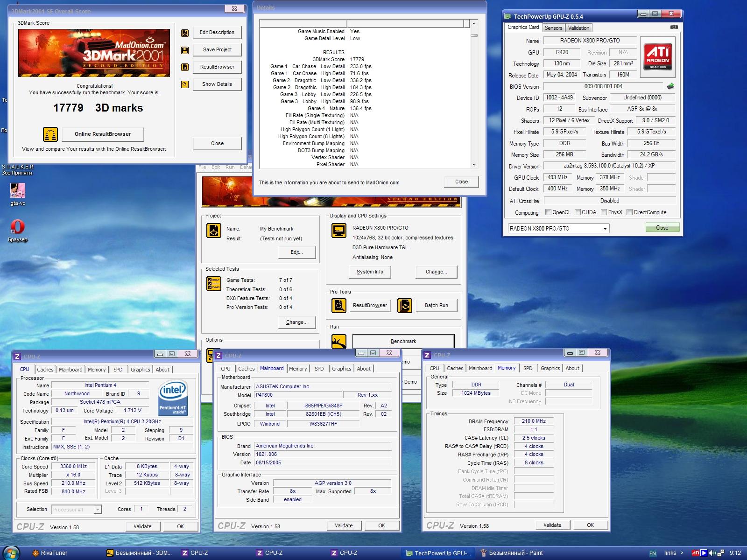Viewport: 747px width, 560px height.
Task: Click the GPU-Z screenshot camera icon
Action: click(x=674, y=27)
